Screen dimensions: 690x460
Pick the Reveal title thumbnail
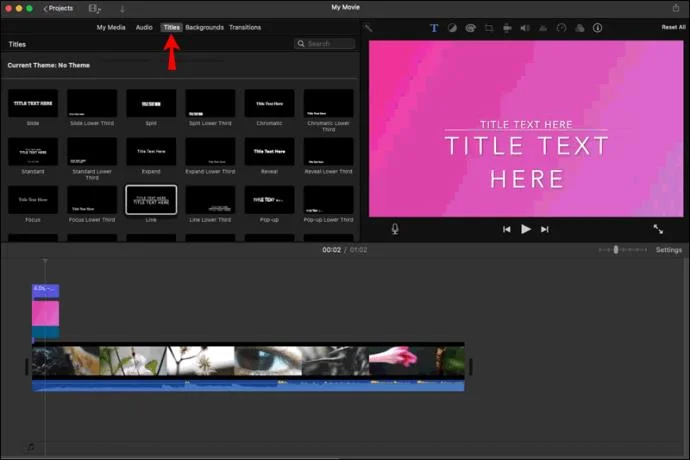pyautogui.click(x=269, y=151)
